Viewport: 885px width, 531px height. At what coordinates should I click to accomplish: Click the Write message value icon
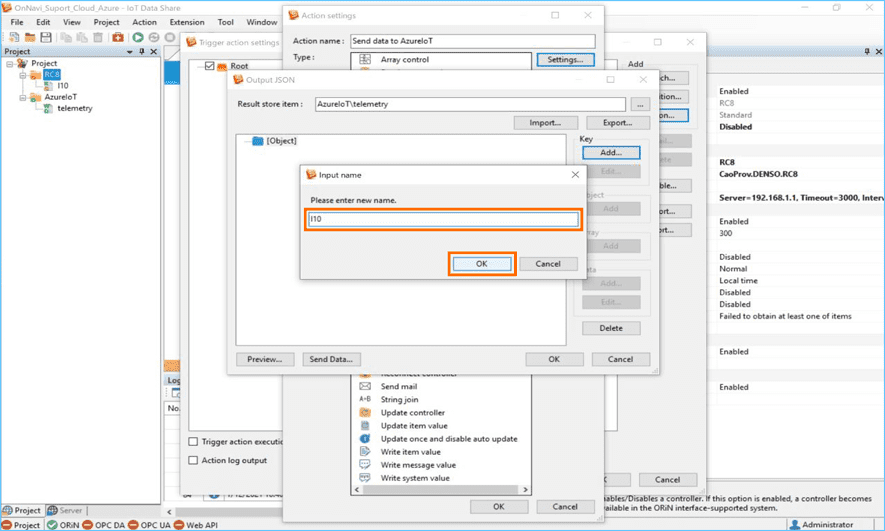tap(365, 464)
